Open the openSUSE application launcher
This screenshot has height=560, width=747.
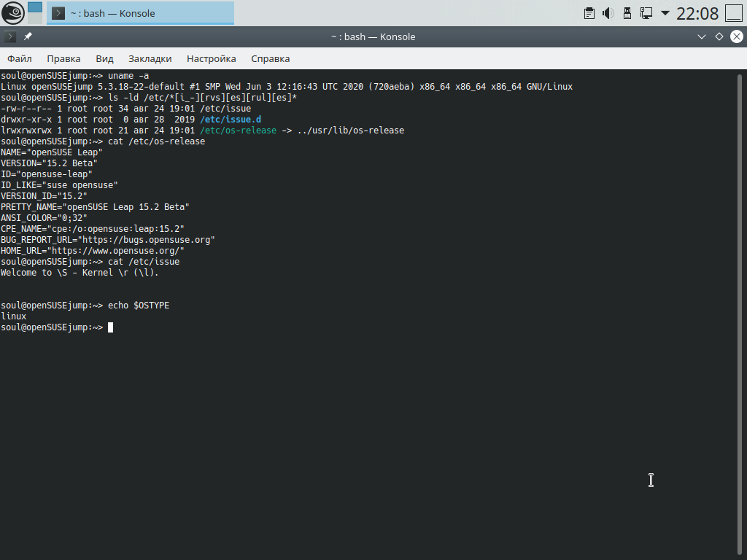tap(13, 13)
